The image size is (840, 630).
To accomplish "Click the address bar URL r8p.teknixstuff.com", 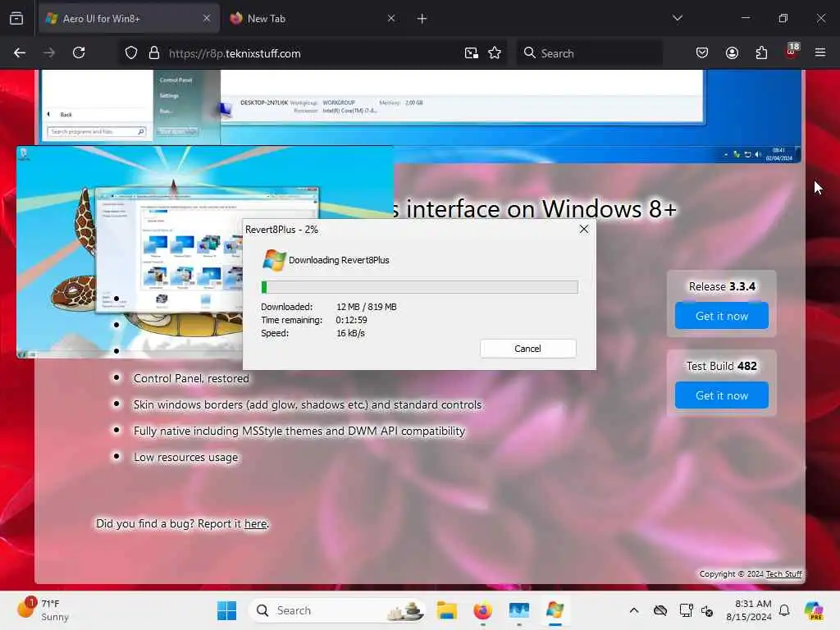I will pos(235,53).
